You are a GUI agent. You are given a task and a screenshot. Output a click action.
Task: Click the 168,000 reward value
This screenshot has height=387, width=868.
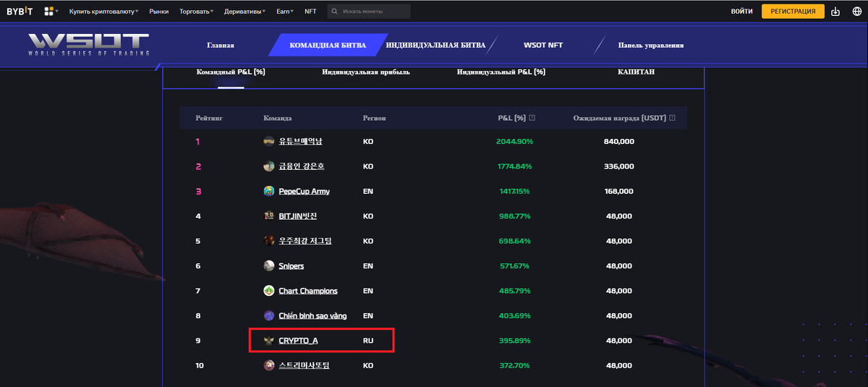[618, 191]
